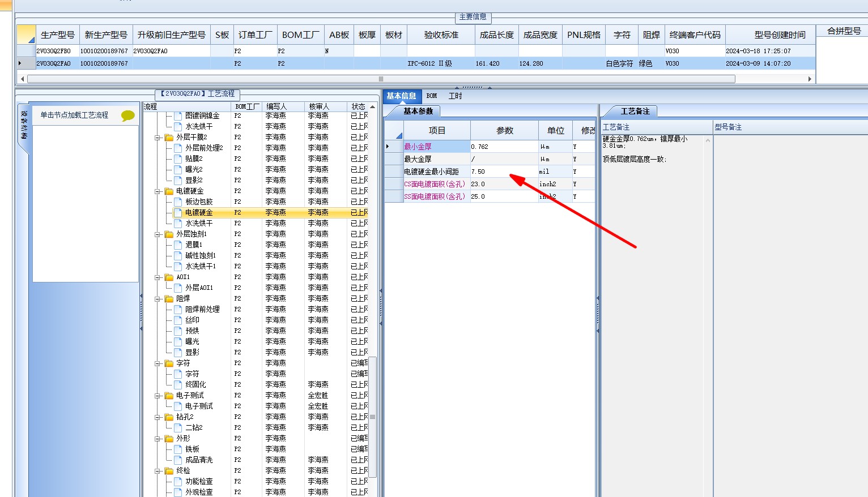Click the yellow speech bubble icon
Image resolution: width=868 pixels, height=497 pixels.
[127, 115]
